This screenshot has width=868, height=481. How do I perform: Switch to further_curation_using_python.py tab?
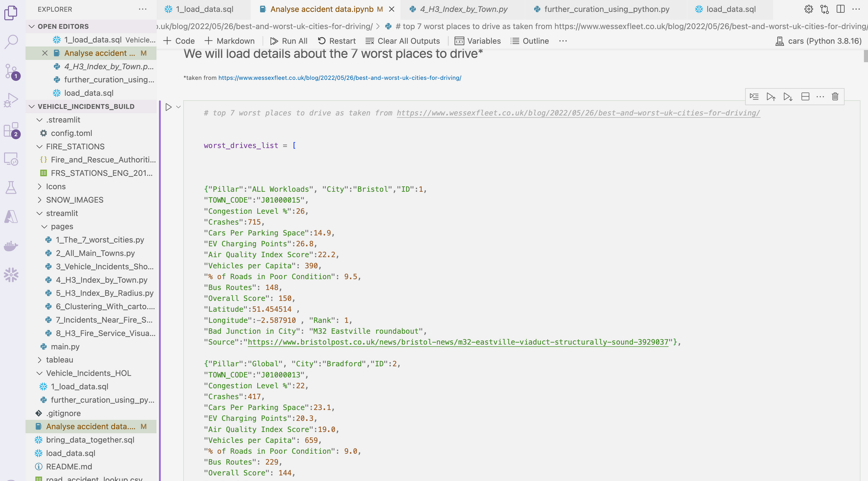click(606, 9)
